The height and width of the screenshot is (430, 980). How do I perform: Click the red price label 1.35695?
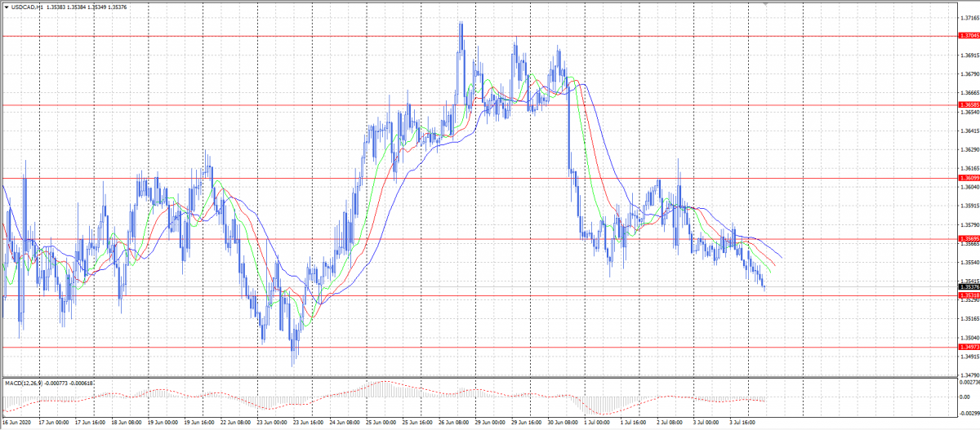pos(969,239)
